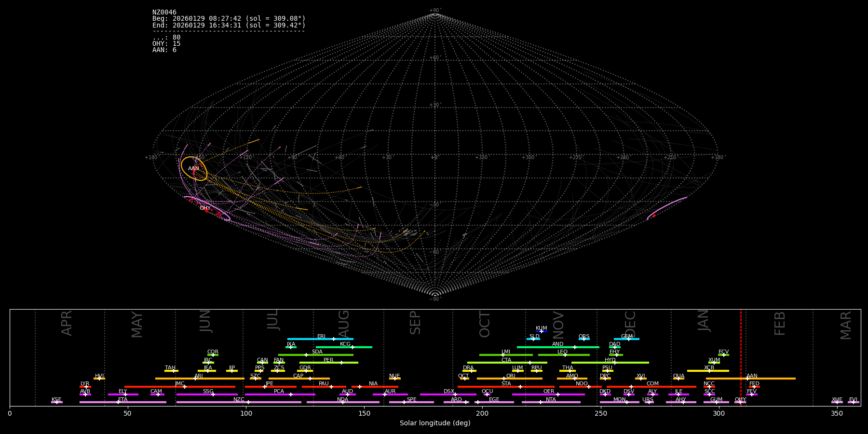Select the FED shower bar

pos(754,387)
